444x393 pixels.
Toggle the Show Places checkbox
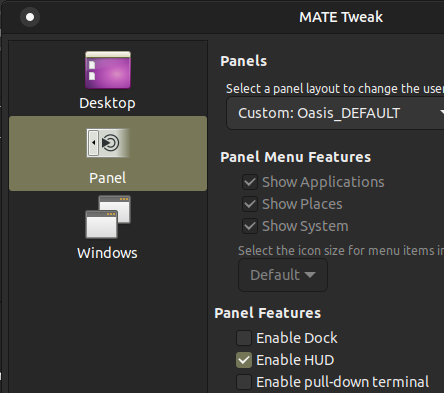tap(250, 204)
